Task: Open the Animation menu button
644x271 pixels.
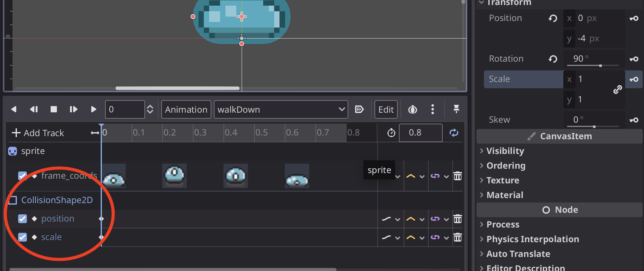Action: 186,110
